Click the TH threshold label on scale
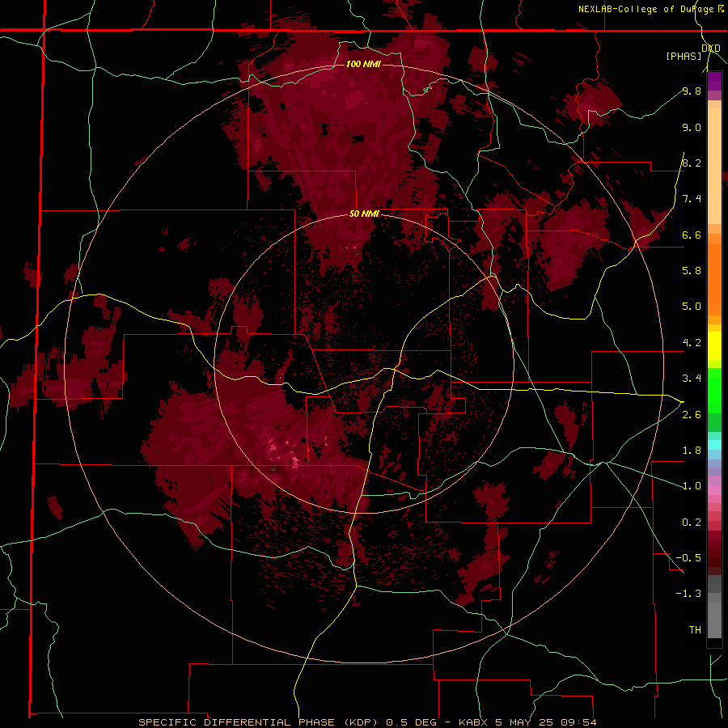 [695, 630]
